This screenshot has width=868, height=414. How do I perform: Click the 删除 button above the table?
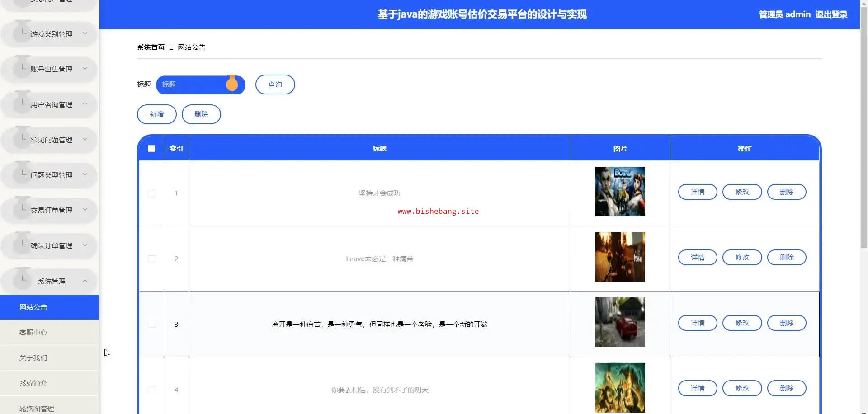(201, 114)
